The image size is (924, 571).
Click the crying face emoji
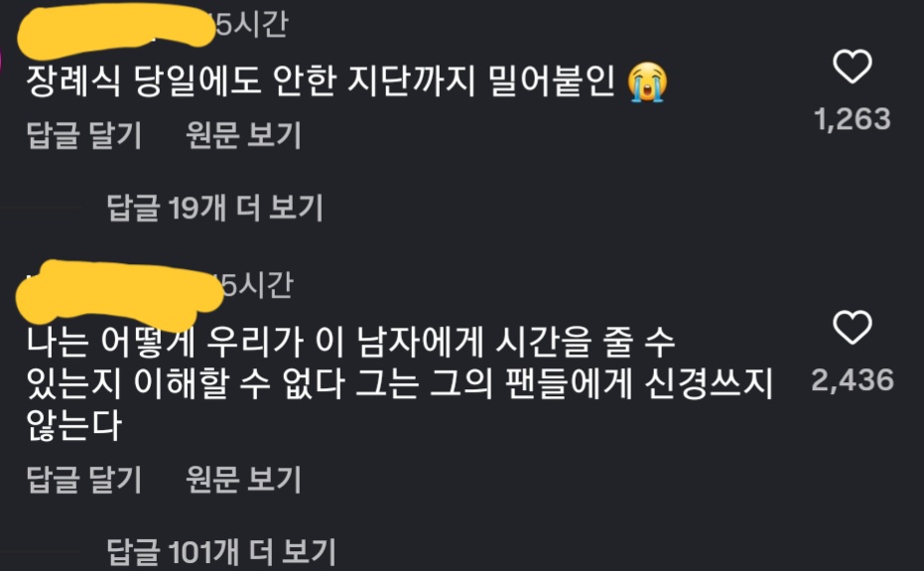pyautogui.click(x=648, y=82)
